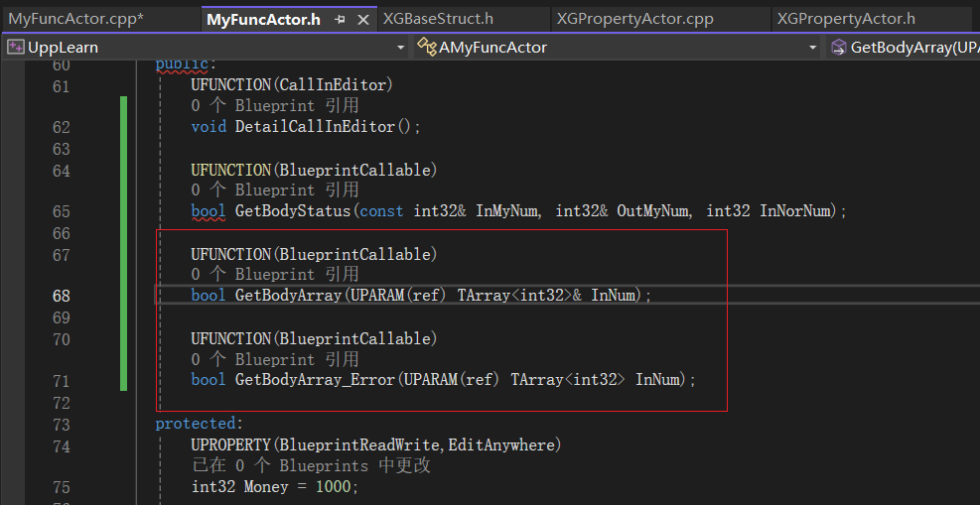Click the protected keyword on line 73

click(x=195, y=424)
